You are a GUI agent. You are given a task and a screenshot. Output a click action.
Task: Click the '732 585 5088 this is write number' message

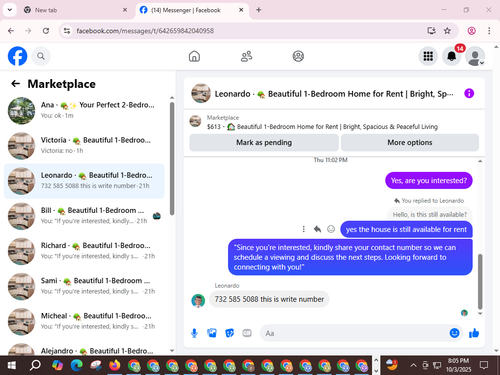269,299
